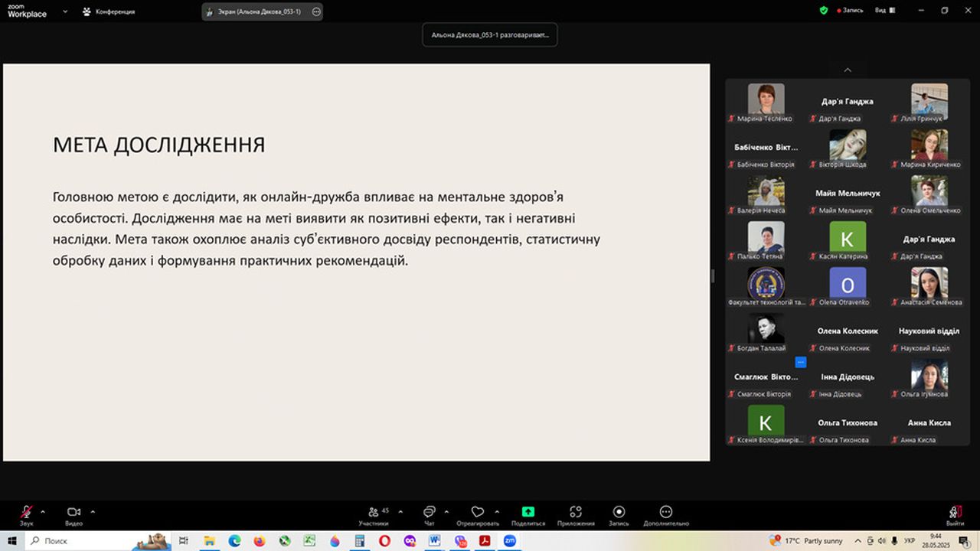980x551 pixels.
Task: Open Adobe Acrobat from the taskbar
Action: (x=485, y=540)
